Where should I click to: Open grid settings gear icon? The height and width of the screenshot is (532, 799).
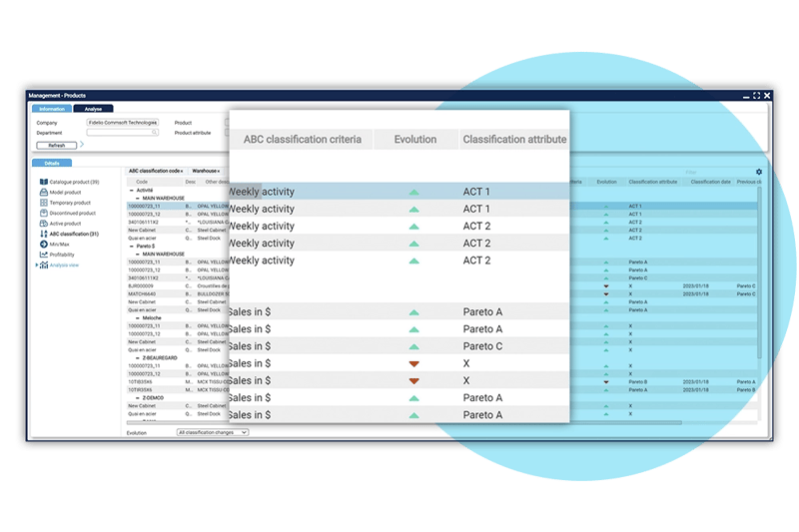tap(759, 172)
